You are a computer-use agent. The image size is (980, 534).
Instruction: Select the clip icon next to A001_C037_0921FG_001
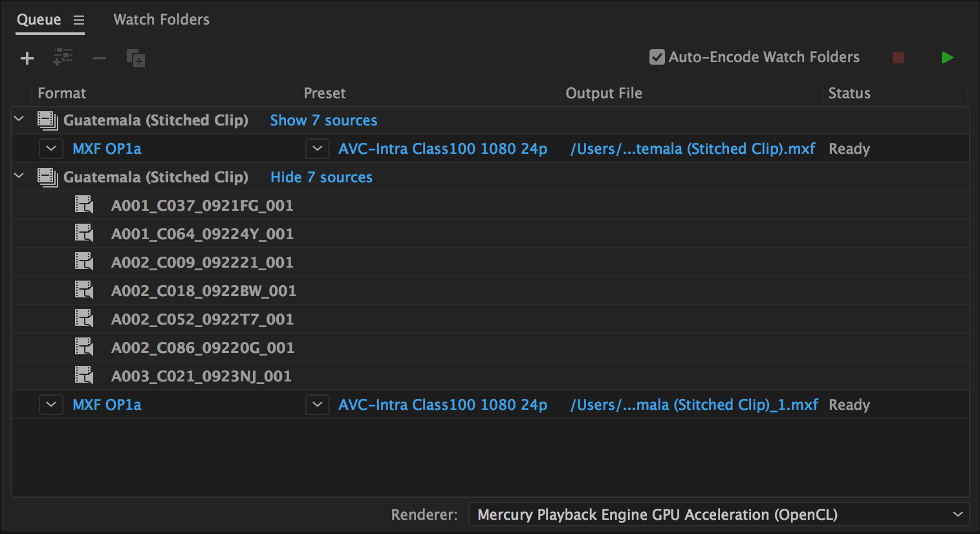[x=84, y=204]
